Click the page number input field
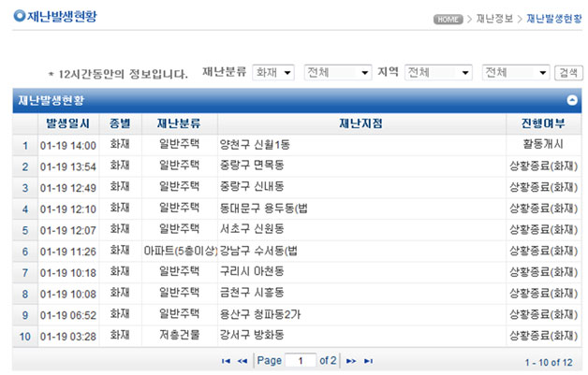The width and height of the screenshot is (588, 375). 301,360
